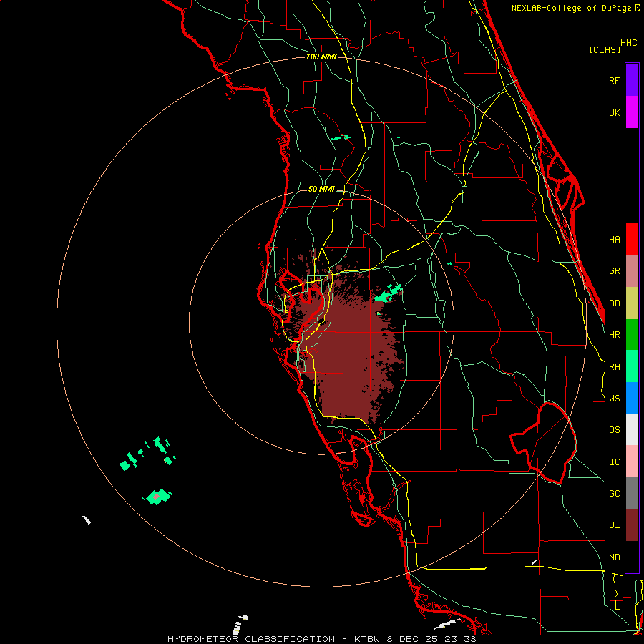Click the 'NEXLAB-College of DuPage' credit text

pos(572,8)
